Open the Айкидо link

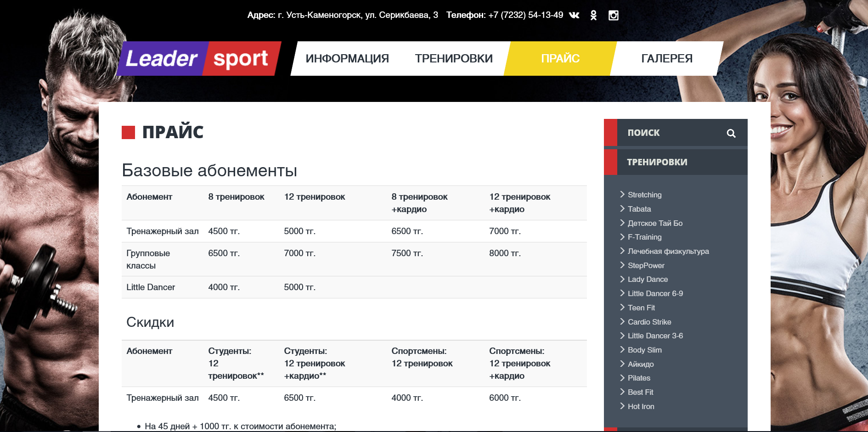click(641, 364)
